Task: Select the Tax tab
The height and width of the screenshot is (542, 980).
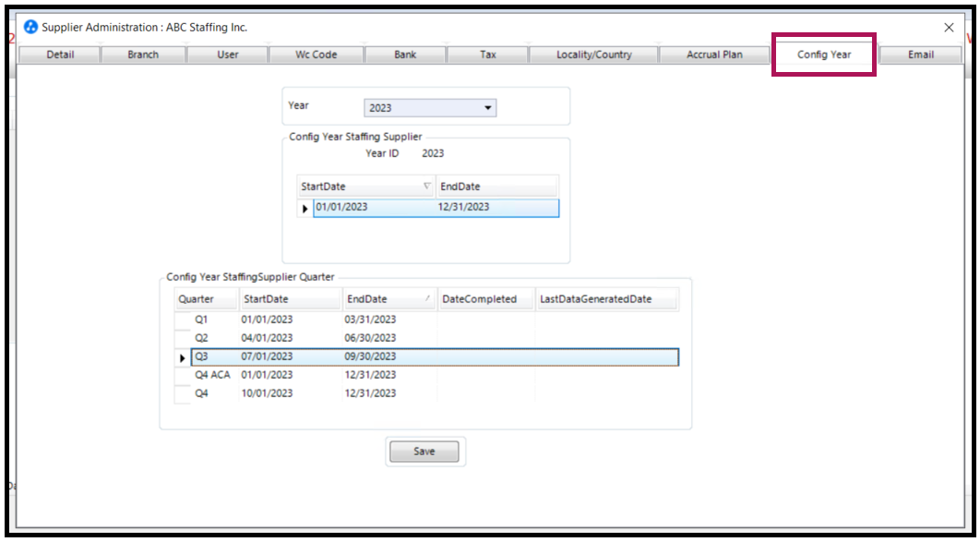Action: coord(486,54)
